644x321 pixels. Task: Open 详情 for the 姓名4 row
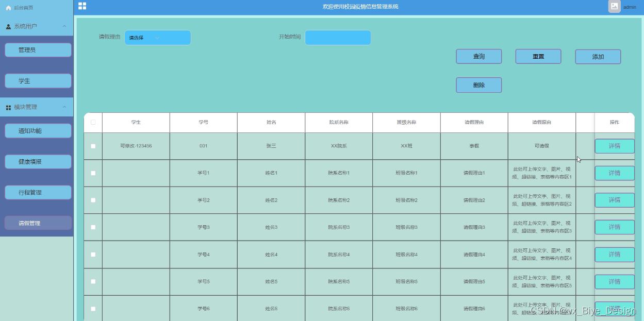coord(615,255)
